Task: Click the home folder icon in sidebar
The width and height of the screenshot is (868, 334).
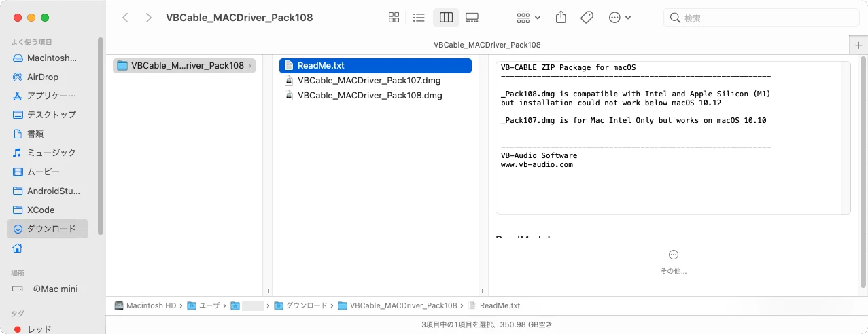Action: click(x=18, y=248)
